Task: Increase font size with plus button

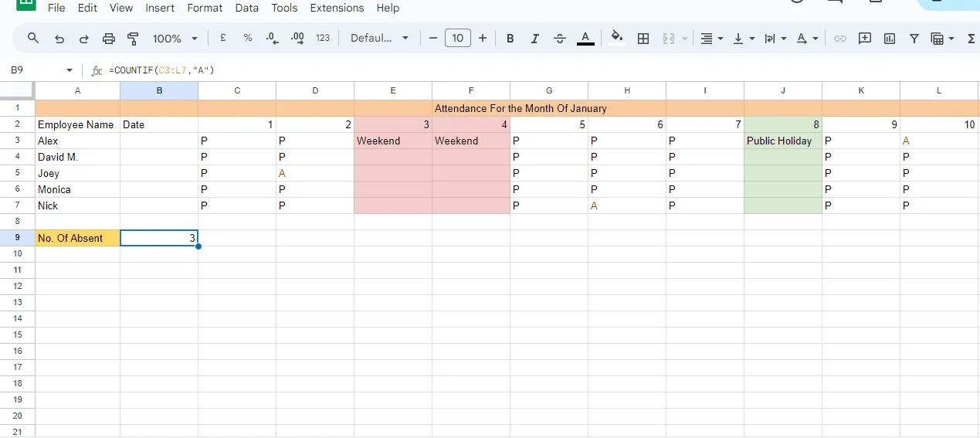Action: pyautogui.click(x=483, y=38)
